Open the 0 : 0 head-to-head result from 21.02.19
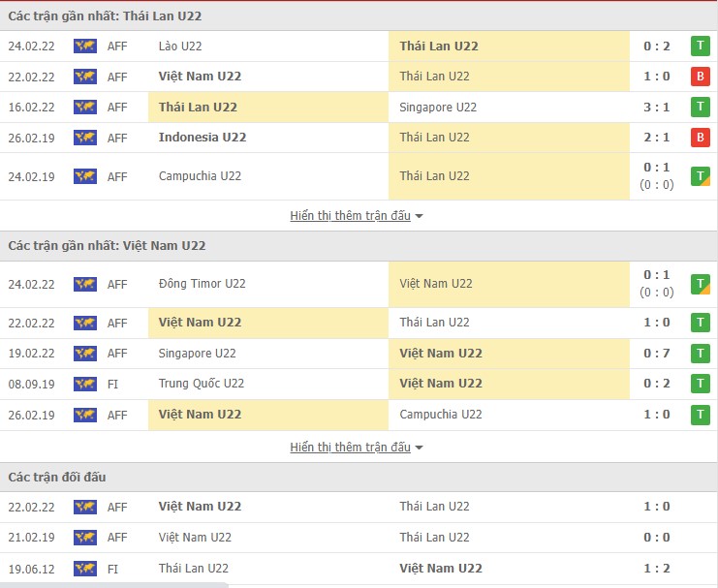718x588 pixels. click(x=658, y=538)
